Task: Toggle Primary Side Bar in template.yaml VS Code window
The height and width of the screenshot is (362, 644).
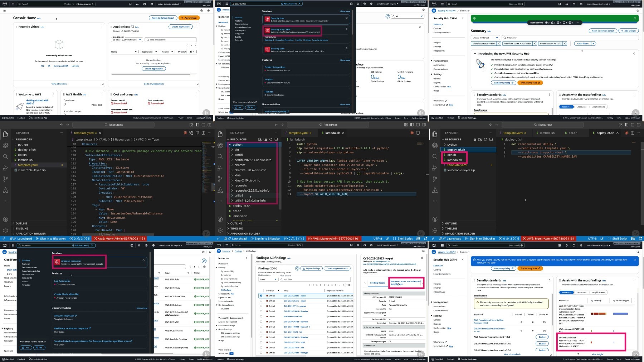Action: (x=197, y=125)
